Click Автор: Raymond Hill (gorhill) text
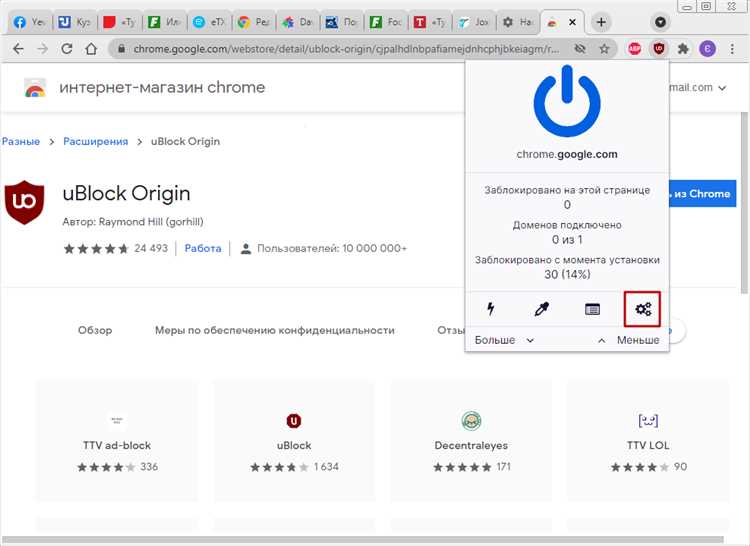Image resolution: width=750 pixels, height=546 pixels. pyautogui.click(x=133, y=222)
